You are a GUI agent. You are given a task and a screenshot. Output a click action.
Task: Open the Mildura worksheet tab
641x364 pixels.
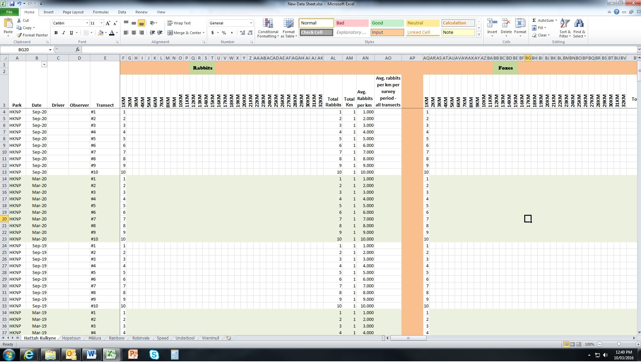click(94, 338)
